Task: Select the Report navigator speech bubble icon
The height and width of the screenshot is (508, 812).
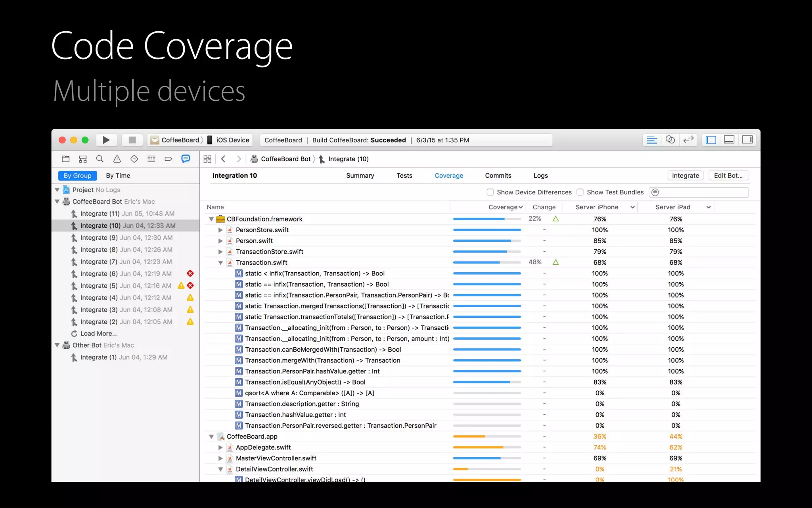Action: (186, 159)
